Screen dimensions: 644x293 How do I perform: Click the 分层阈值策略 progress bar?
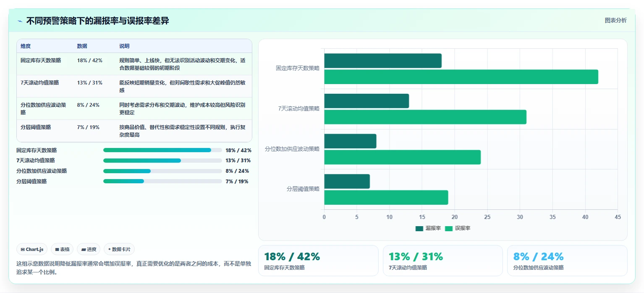click(162, 181)
